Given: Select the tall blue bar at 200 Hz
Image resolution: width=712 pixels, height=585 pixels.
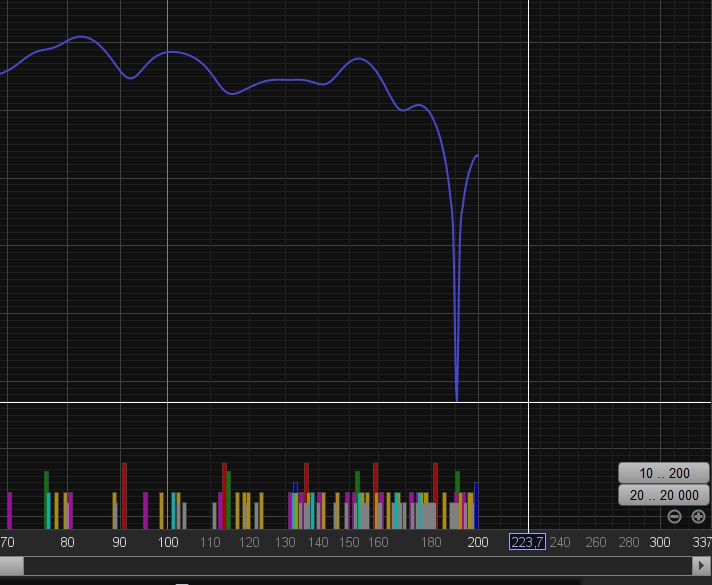Looking at the screenshot, I should (x=477, y=505).
